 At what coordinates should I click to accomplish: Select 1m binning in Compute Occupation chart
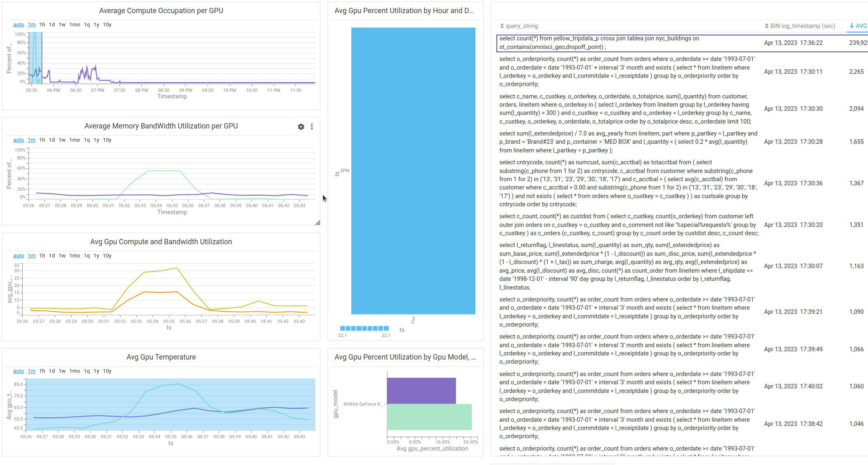tap(32, 25)
